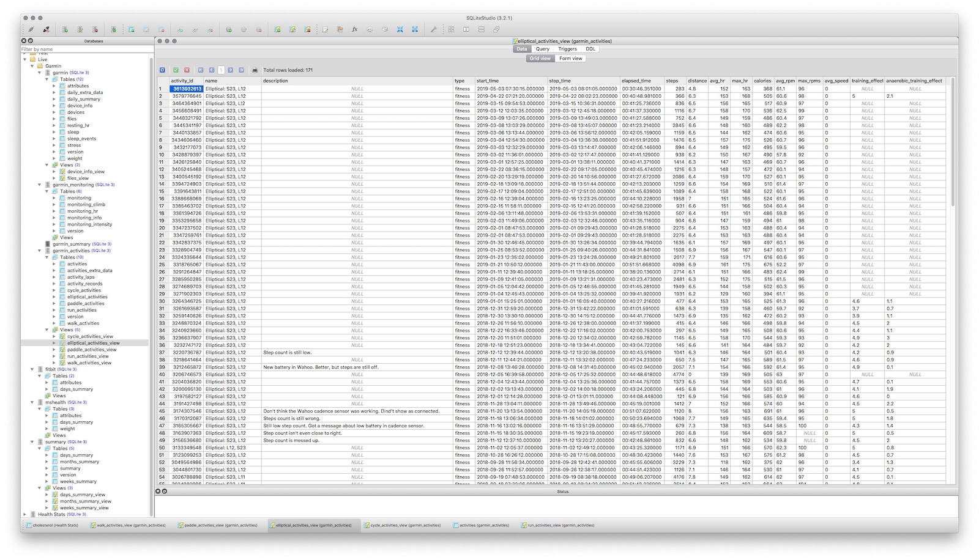The image size is (979, 560).
Task: Collapse the mshealth database node
Action: pos(32,402)
